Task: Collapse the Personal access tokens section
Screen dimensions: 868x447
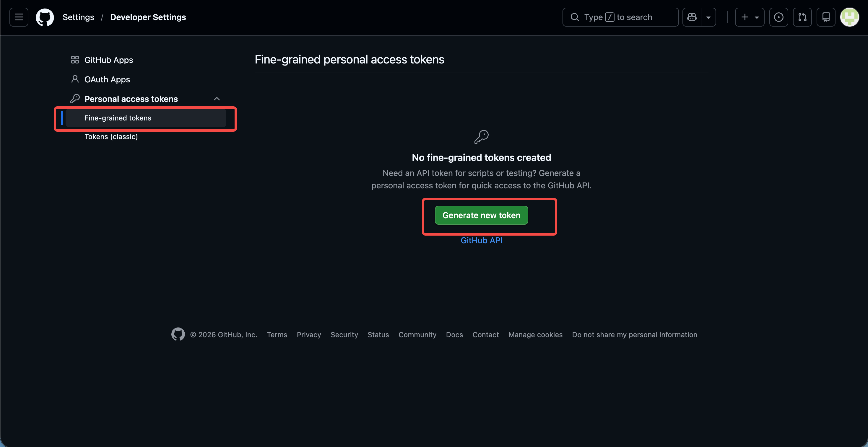Action: (x=217, y=99)
